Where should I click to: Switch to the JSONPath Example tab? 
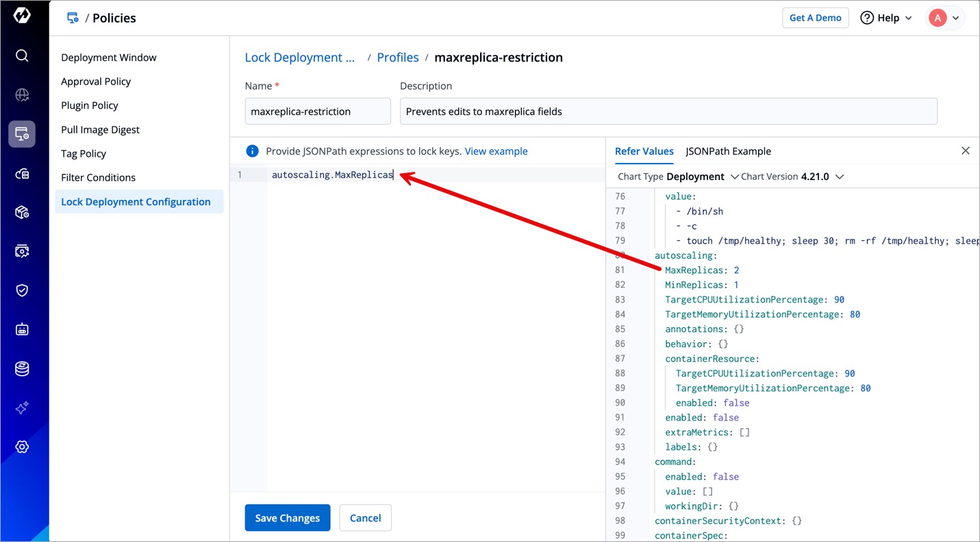[x=728, y=151]
